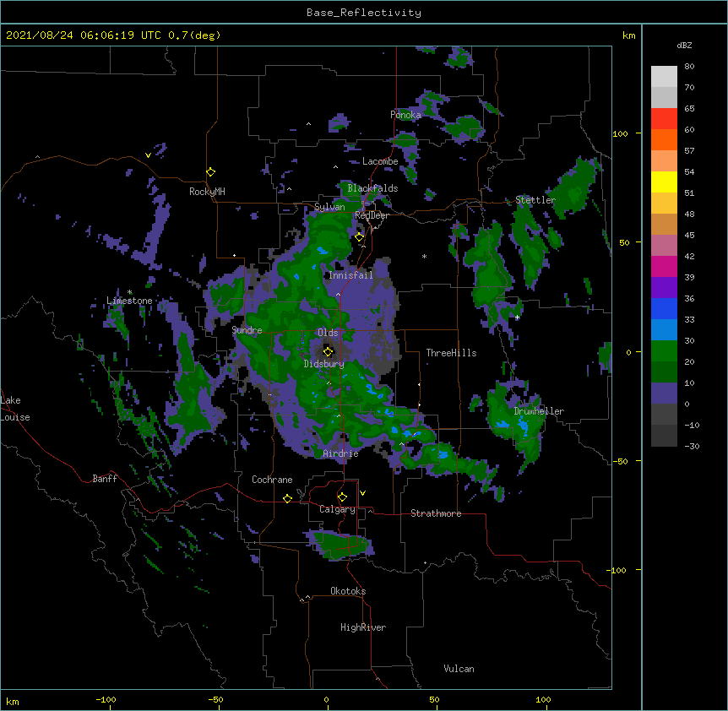Click the -100 tick on the bottom axis

106,700
